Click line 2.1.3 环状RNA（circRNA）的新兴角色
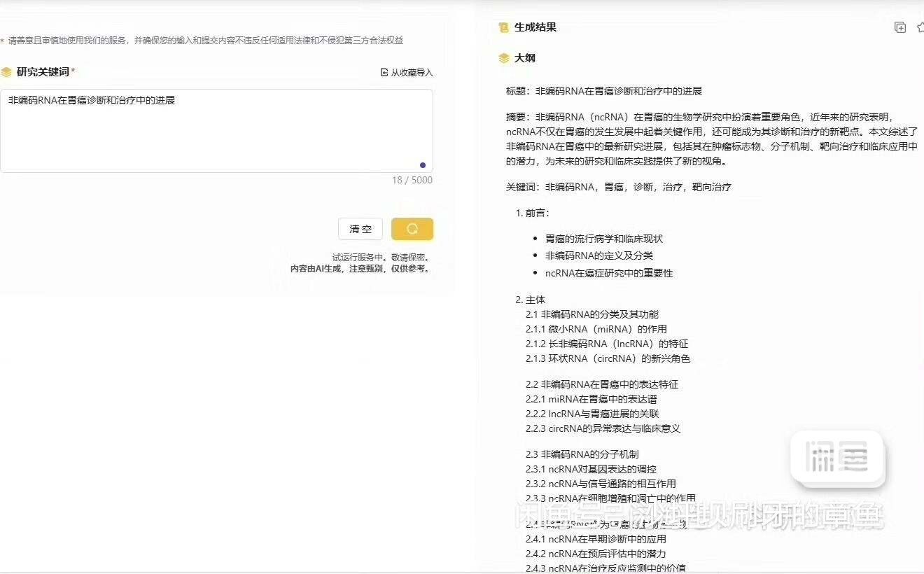924x574 pixels. pos(608,358)
